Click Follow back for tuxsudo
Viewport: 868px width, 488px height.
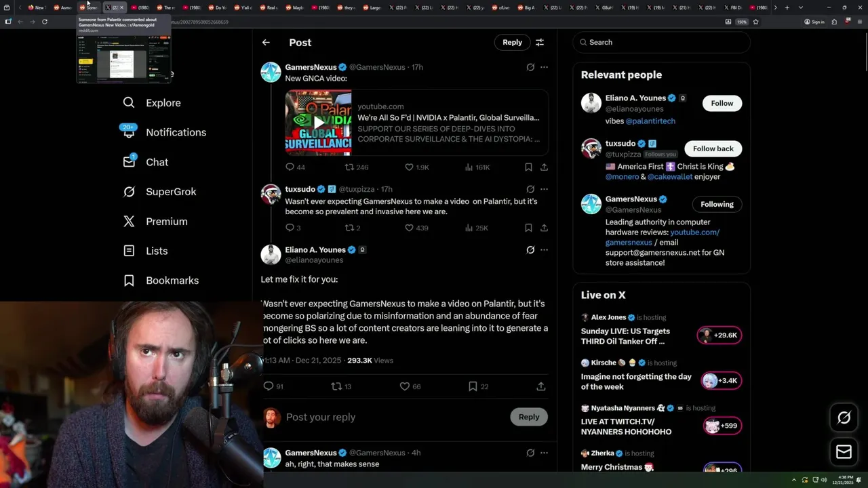coord(713,148)
